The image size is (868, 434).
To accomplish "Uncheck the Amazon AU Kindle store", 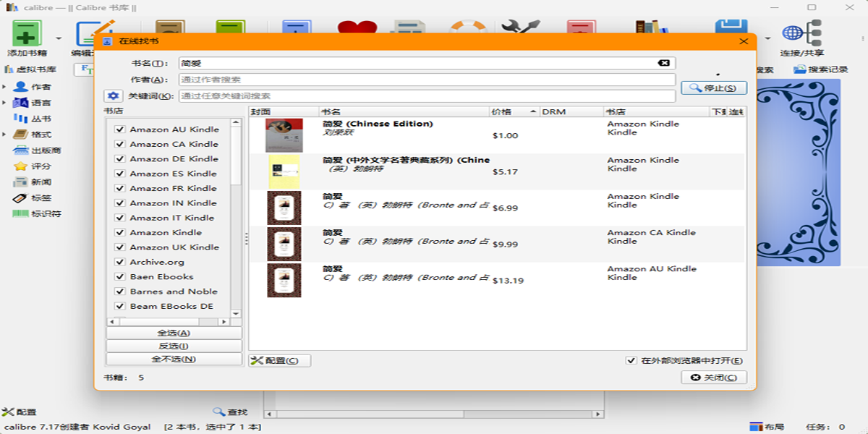I will pos(120,129).
